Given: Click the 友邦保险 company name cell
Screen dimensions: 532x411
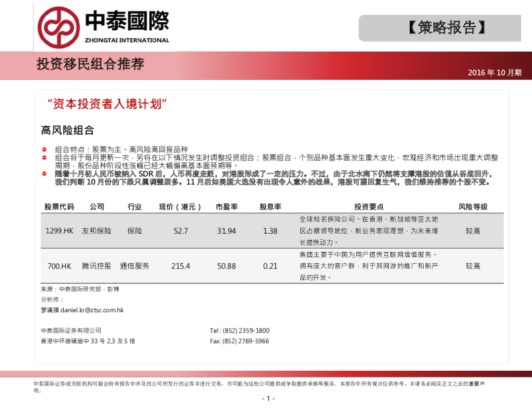Looking at the screenshot, I should coord(97,231).
